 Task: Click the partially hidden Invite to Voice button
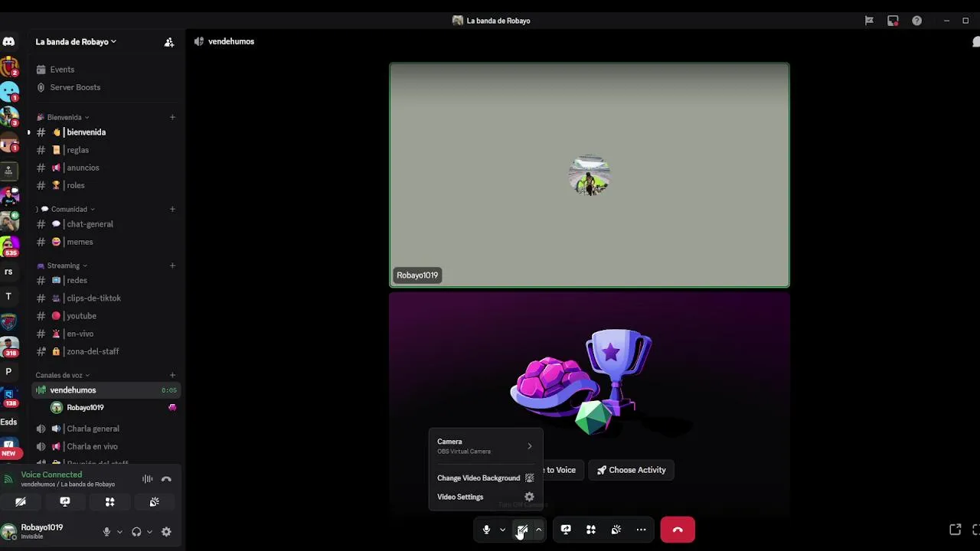click(x=562, y=470)
